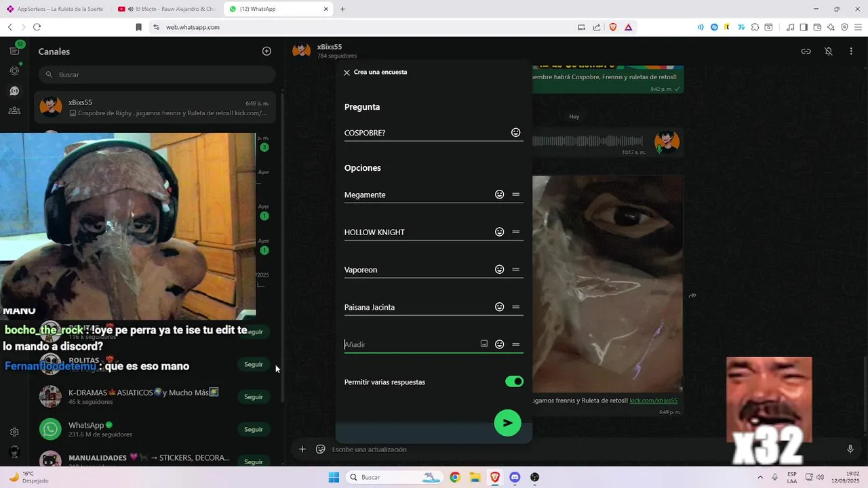868x488 pixels.
Task: Open a new browser tab
Action: point(342,9)
